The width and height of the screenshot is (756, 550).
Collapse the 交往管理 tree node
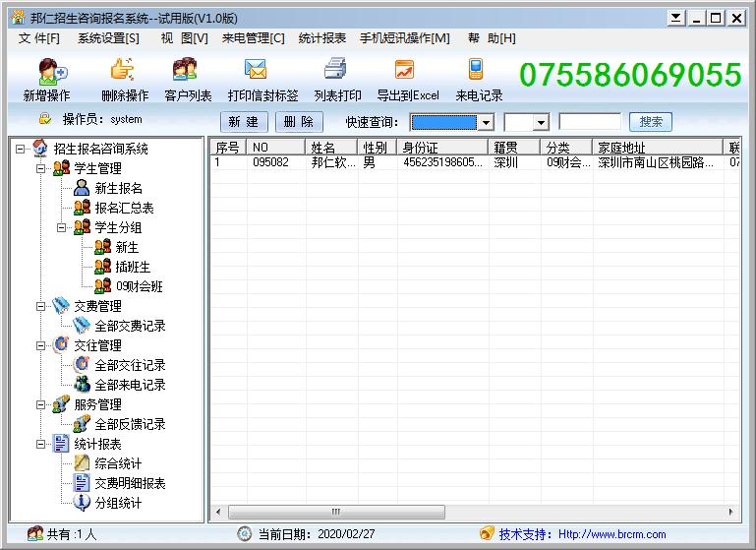(41, 345)
